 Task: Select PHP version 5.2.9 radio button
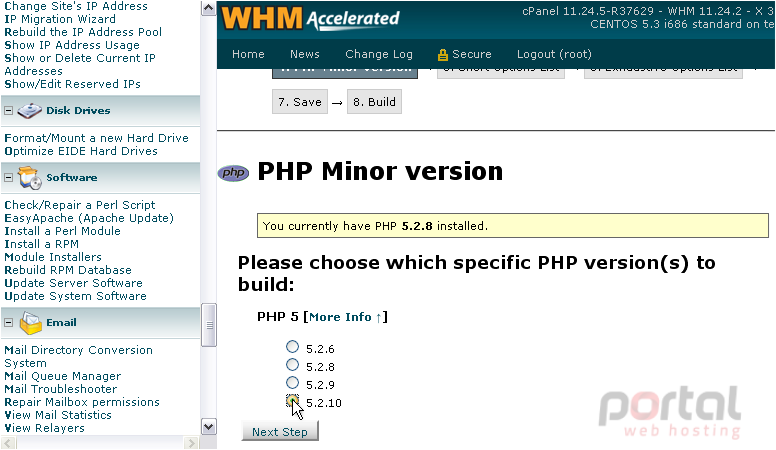(292, 383)
